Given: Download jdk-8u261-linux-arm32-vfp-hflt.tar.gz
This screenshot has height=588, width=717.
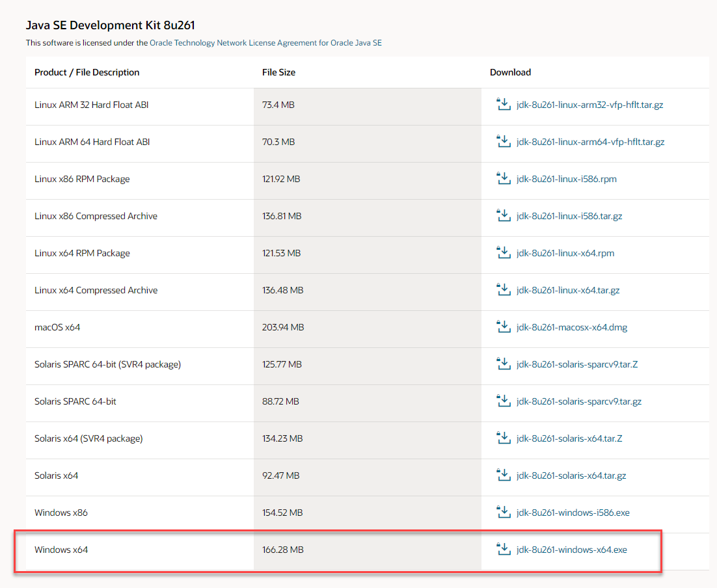Looking at the screenshot, I should [590, 105].
